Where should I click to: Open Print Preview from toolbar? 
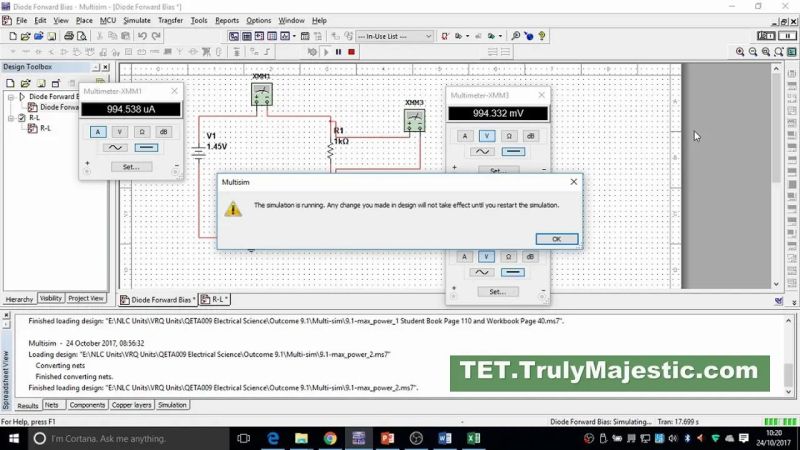click(x=82, y=36)
